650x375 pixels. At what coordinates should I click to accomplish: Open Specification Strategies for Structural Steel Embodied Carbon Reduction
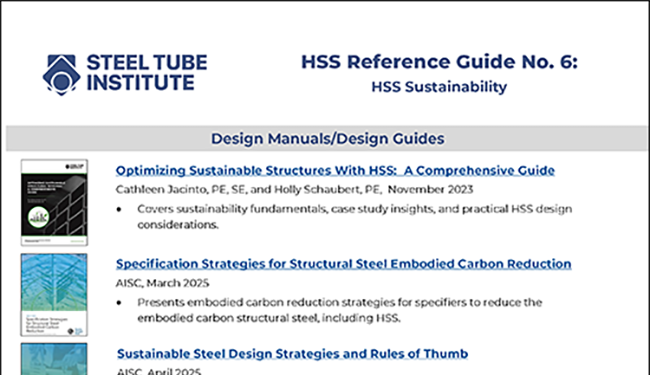pyautogui.click(x=343, y=264)
